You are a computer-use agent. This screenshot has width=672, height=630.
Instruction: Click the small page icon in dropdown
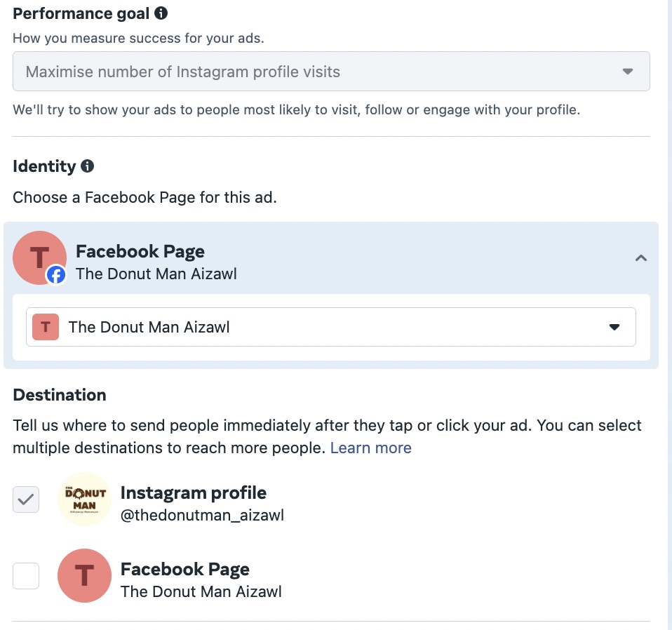click(46, 326)
